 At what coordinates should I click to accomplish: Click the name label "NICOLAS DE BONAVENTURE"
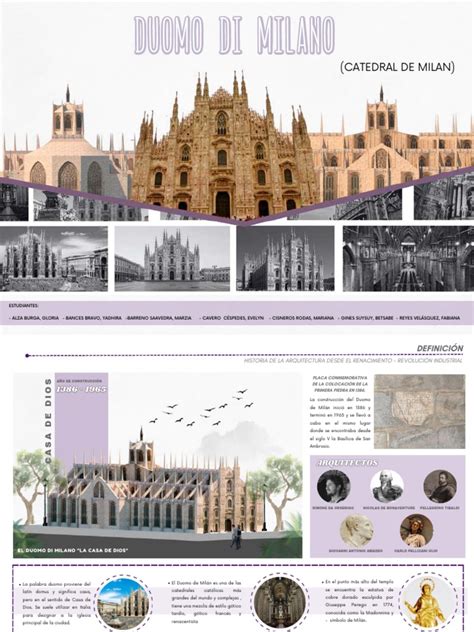coord(389,508)
